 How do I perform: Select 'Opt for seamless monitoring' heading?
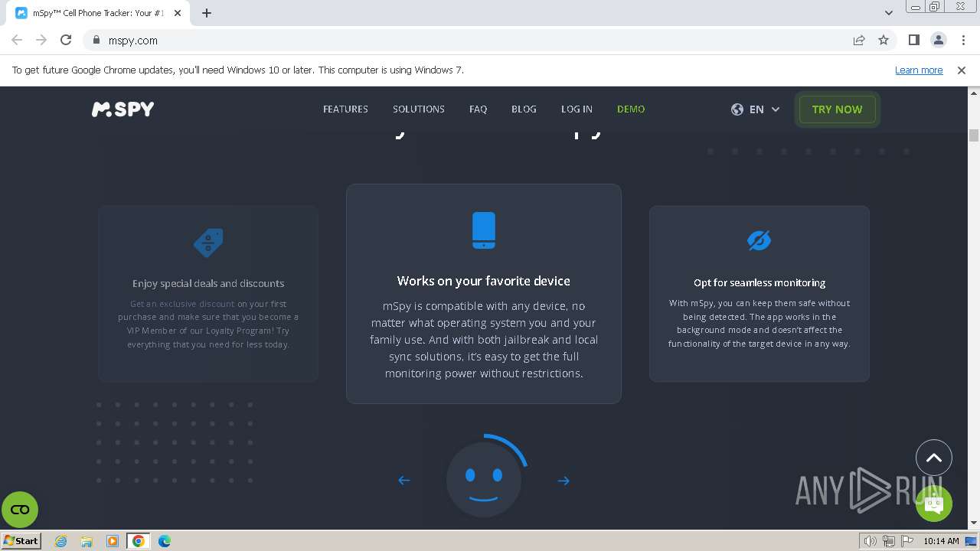pyautogui.click(x=759, y=282)
